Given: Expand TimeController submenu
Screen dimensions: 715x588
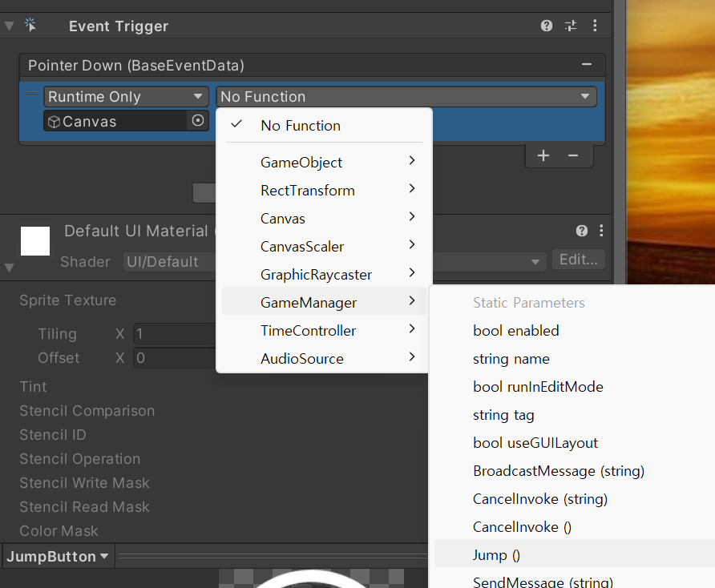Looking at the screenshot, I should click(324, 331).
